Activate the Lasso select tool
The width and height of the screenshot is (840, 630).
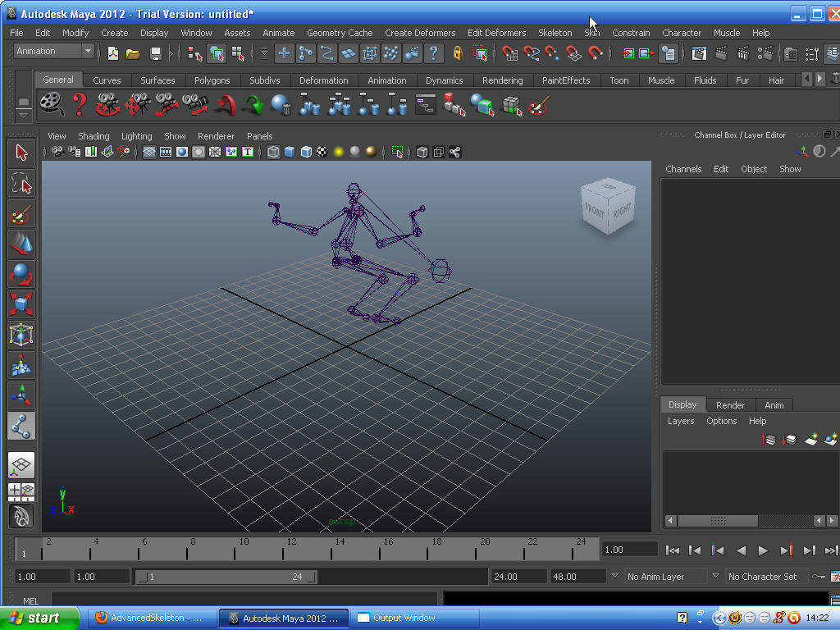pos(21,184)
